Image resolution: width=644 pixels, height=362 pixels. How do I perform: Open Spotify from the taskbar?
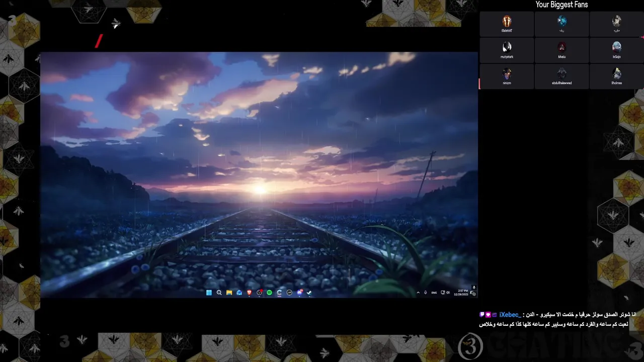click(269, 293)
